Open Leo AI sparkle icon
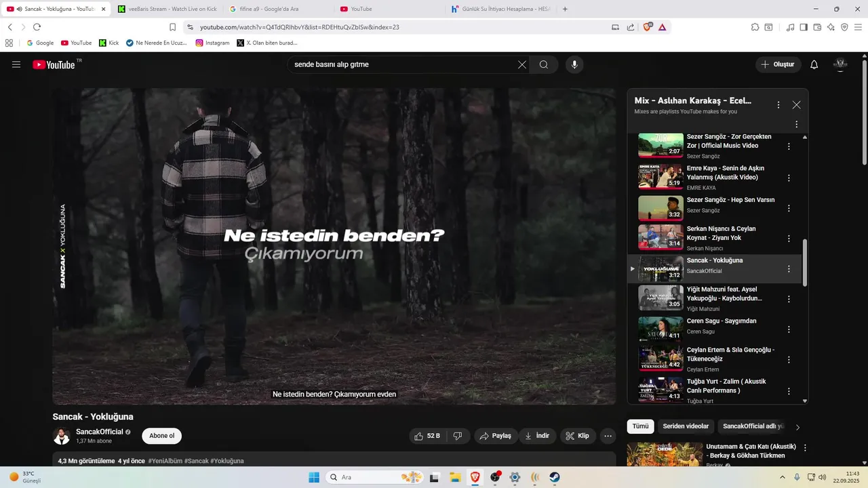 point(831,27)
